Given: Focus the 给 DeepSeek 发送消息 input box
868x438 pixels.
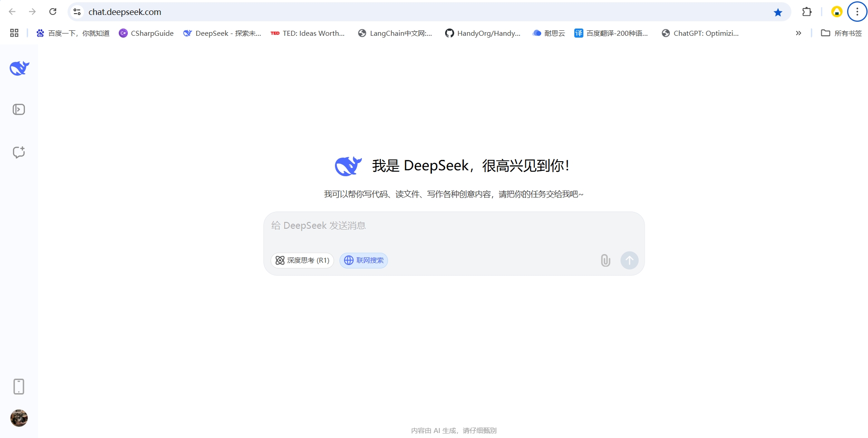Looking at the screenshot, I should click(x=454, y=226).
